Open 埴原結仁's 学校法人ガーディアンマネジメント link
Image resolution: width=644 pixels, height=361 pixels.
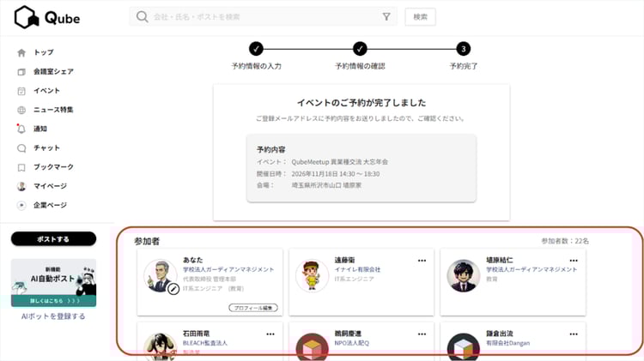532,269
